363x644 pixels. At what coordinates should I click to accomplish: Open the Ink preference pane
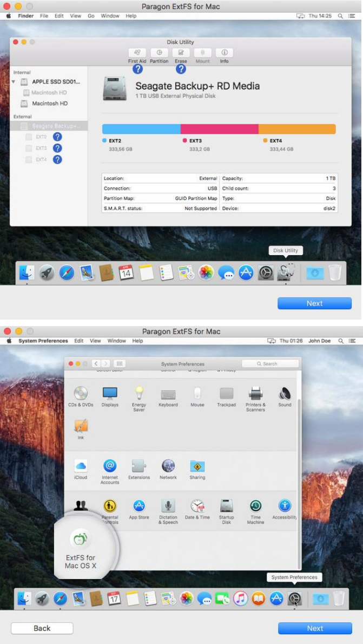click(x=81, y=426)
